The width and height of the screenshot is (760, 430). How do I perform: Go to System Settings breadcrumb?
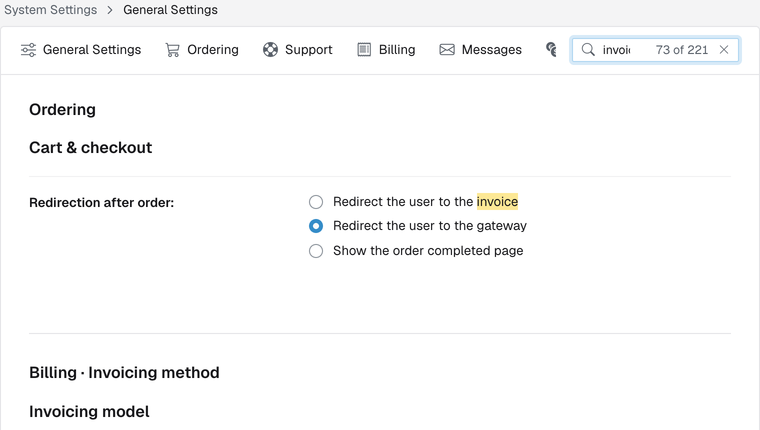[x=50, y=10]
